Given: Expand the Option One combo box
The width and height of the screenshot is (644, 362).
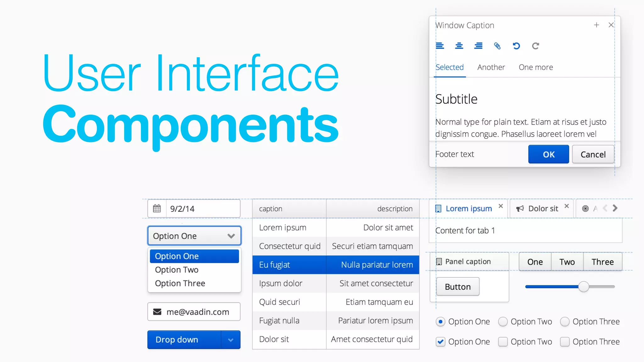Looking at the screenshot, I should 231,236.
